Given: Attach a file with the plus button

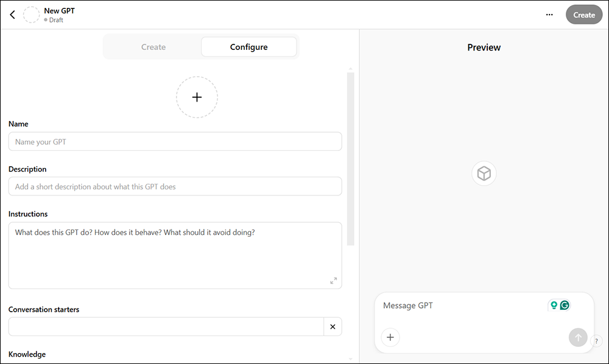Looking at the screenshot, I should point(390,337).
